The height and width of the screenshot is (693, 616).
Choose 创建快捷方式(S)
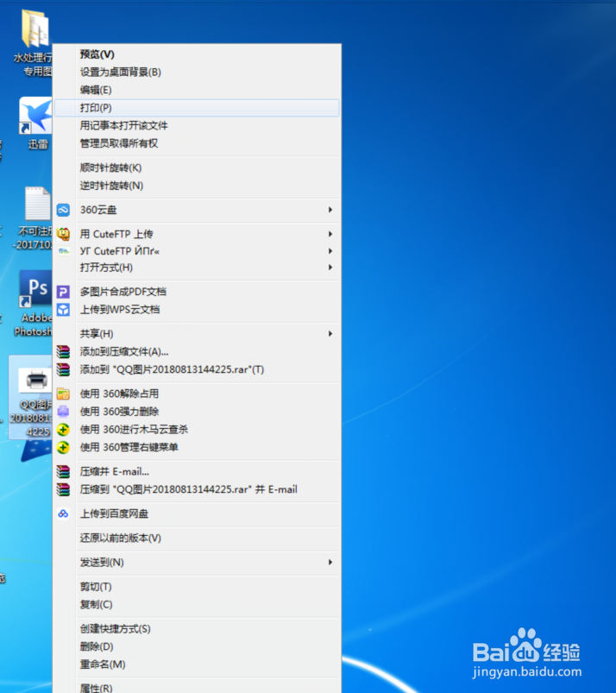pos(197,629)
